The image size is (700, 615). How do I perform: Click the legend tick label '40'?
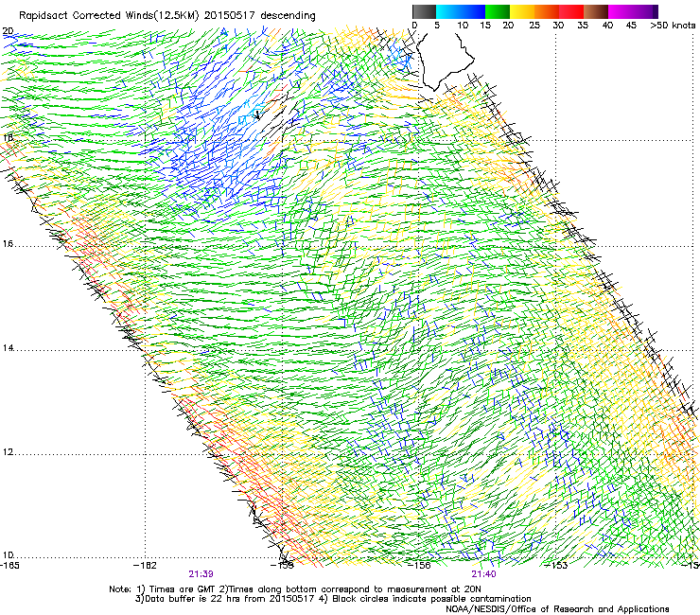[607, 25]
